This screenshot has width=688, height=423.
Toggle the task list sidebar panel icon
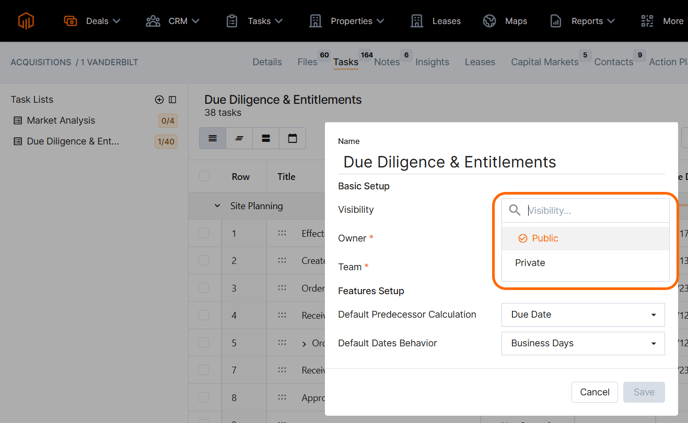click(172, 100)
